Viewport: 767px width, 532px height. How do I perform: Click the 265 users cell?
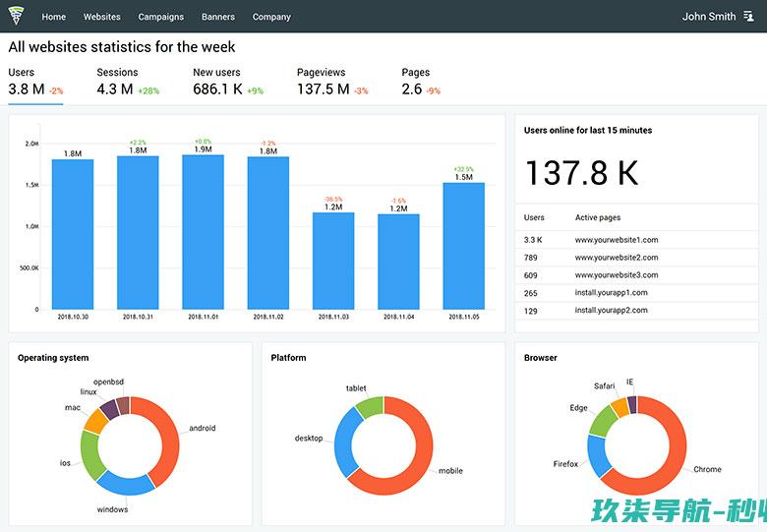coord(530,293)
